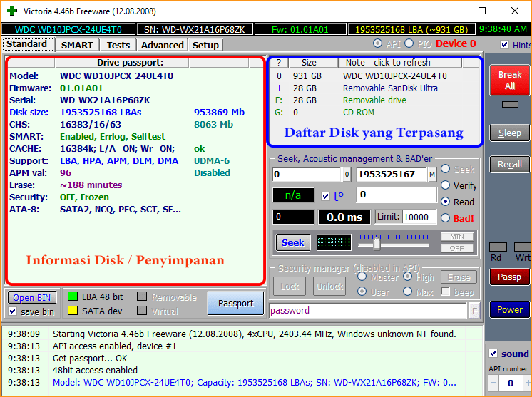
Task: Click the Lock button in Security manager
Action: (x=290, y=286)
